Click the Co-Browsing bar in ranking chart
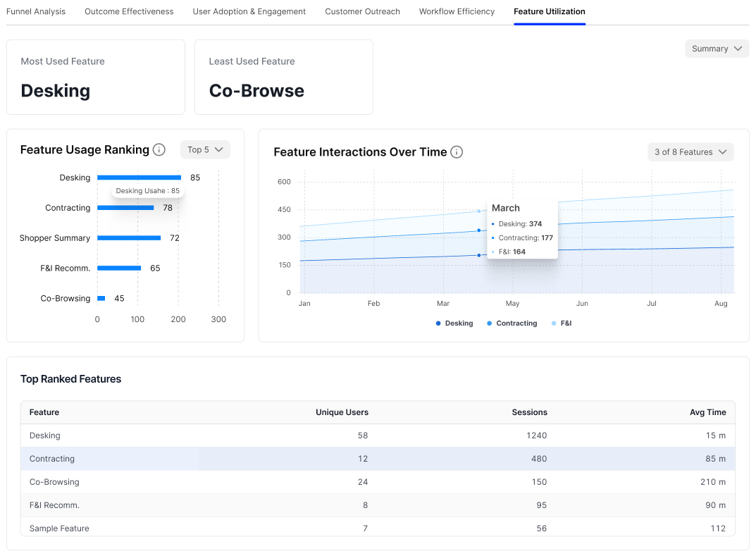 (x=101, y=299)
